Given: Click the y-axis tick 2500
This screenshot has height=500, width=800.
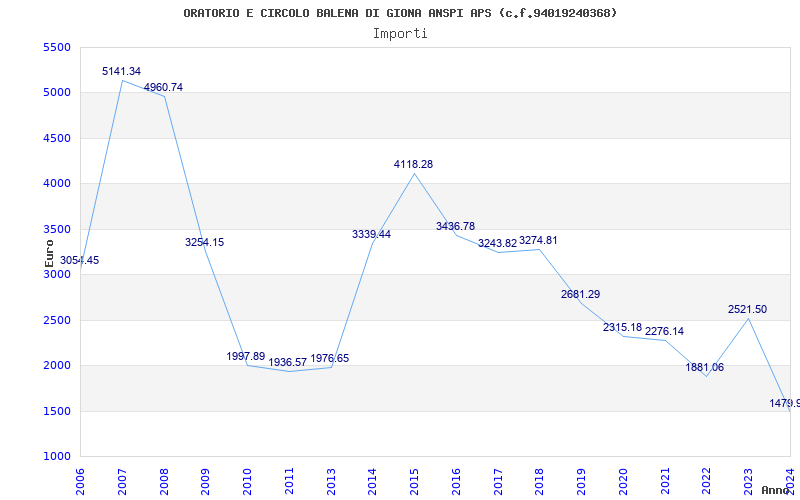Looking at the screenshot, I should point(58,320).
